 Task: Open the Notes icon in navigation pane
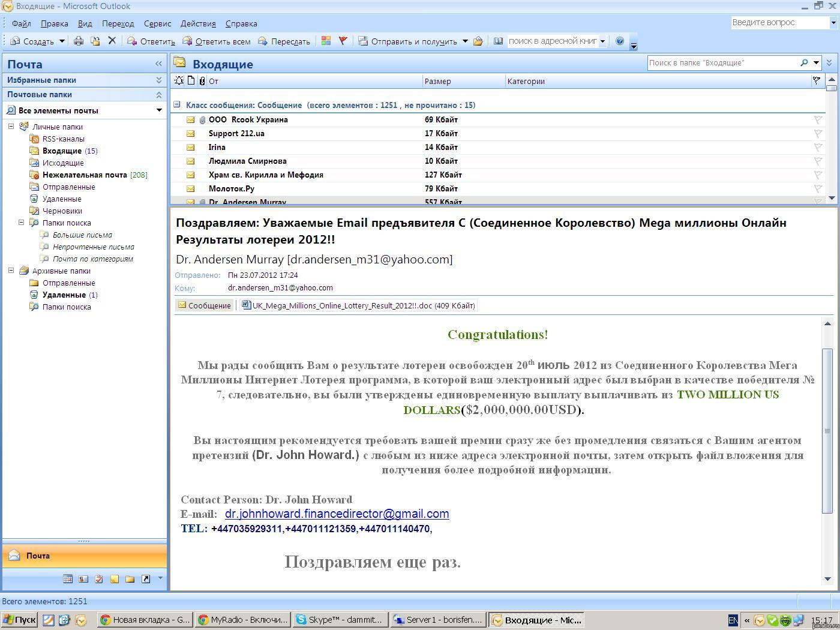[x=114, y=579]
